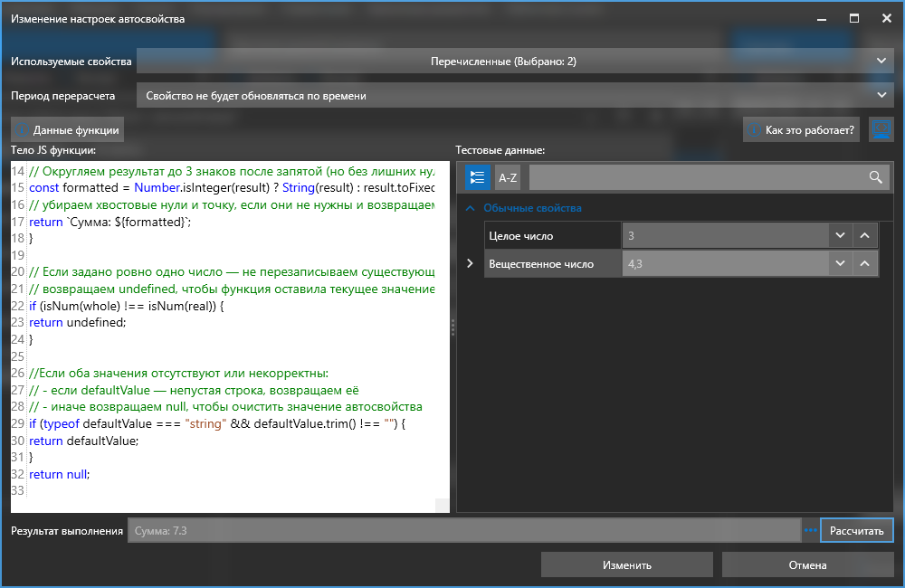Decrease the Целое число value

[x=840, y=236]
